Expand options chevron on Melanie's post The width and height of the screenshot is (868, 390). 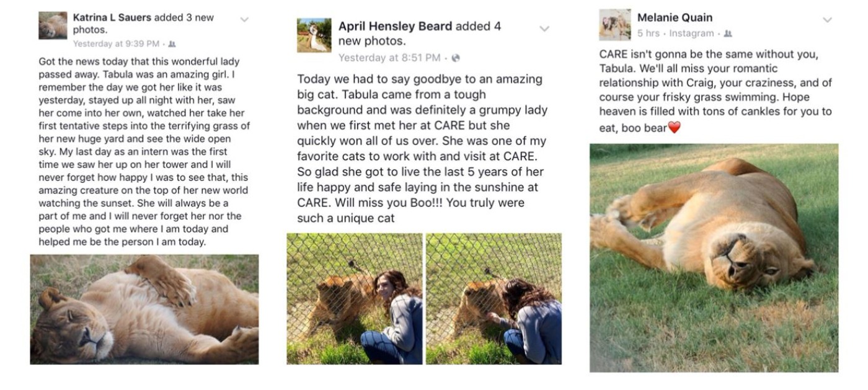(x=827, y=20)
